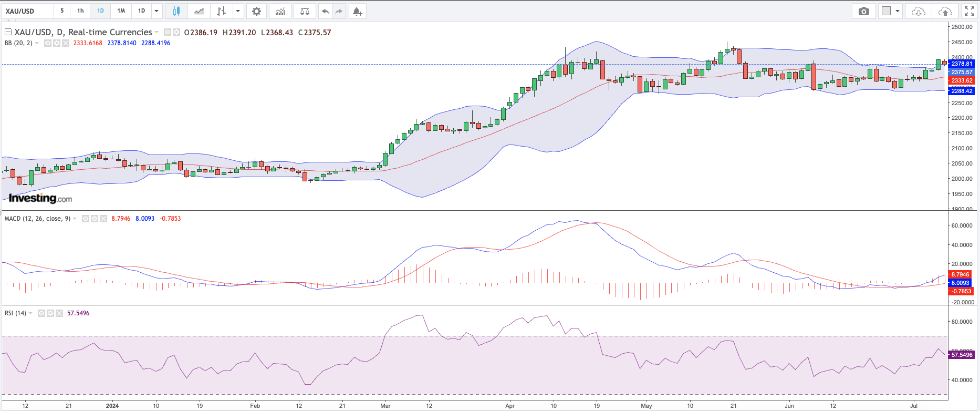Save the chart layout via cloud upload
Screen dimensions: 980x411
point(945,11)
